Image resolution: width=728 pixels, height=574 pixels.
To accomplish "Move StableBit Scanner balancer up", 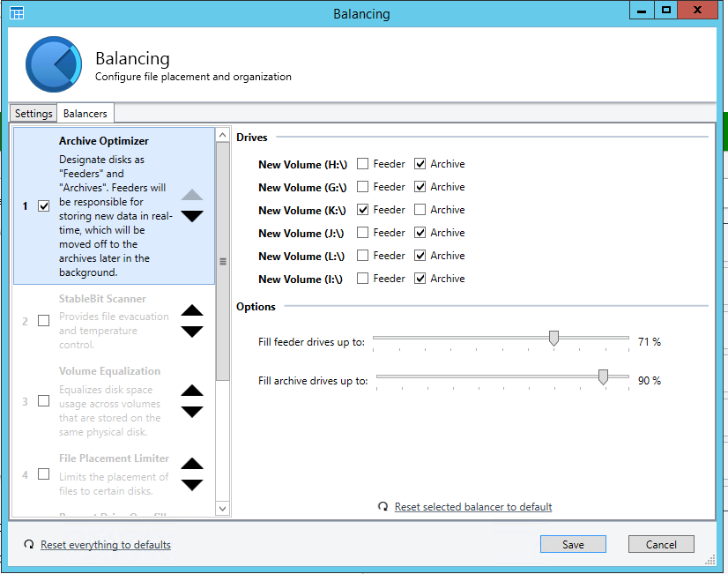I will (x=192, y=310).
